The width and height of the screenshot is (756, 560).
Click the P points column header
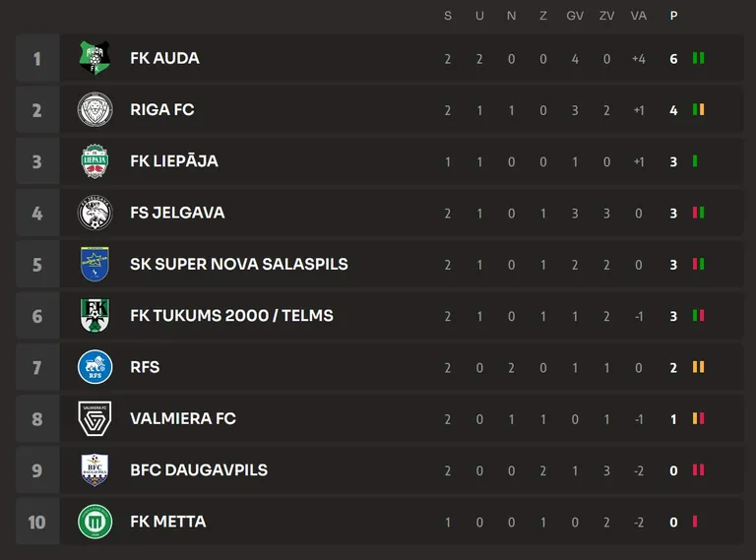[x=673, y=16]
